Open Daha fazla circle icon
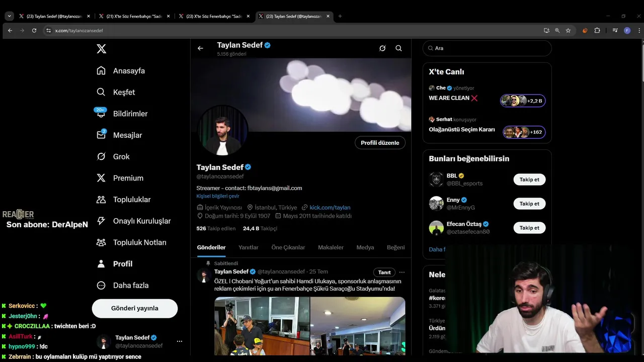Screen dimensions: 644x362 pos(101,285)
